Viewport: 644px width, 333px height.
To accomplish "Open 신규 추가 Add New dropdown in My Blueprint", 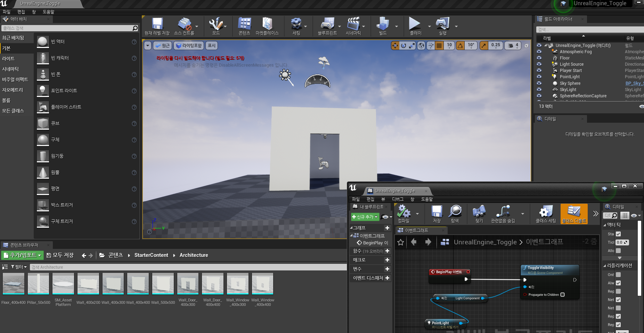I will (x=365, y=217).
